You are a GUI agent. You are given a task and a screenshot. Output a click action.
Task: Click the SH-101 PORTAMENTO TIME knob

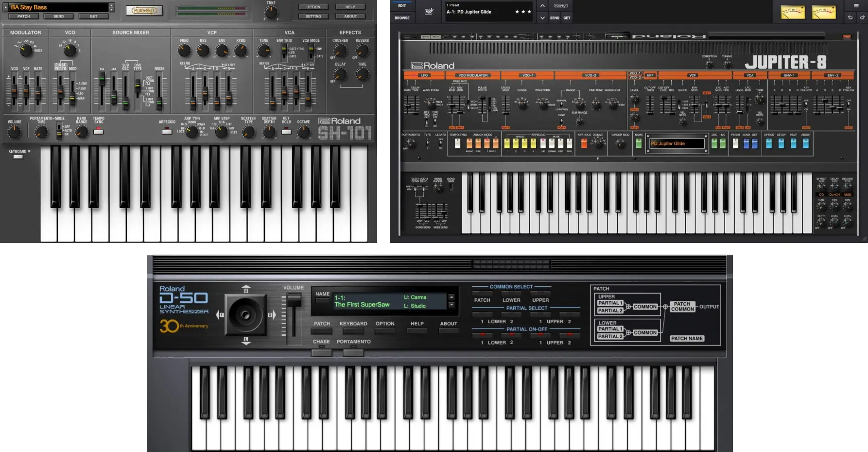point(41,131)
